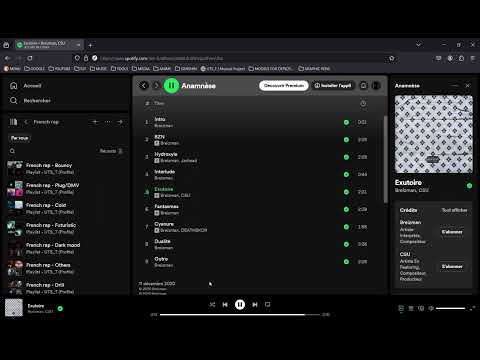The width and height of the screenshot is (480, 360).
Task: Pause playback in the bottom player
Action: click(x=240, y=305)
